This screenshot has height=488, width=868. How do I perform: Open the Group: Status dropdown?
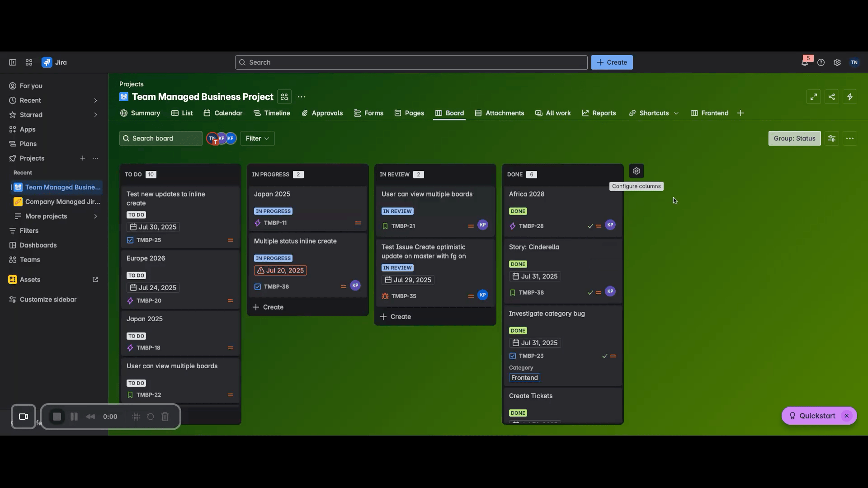click(794, 138)
